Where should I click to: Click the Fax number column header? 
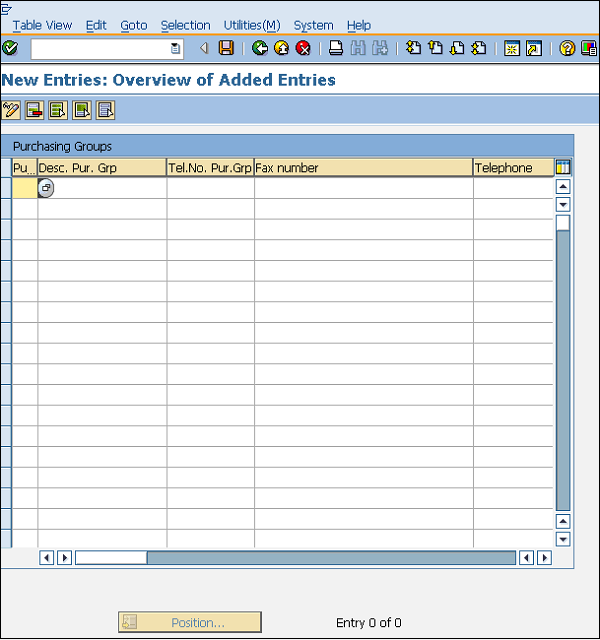pos(363,168)
